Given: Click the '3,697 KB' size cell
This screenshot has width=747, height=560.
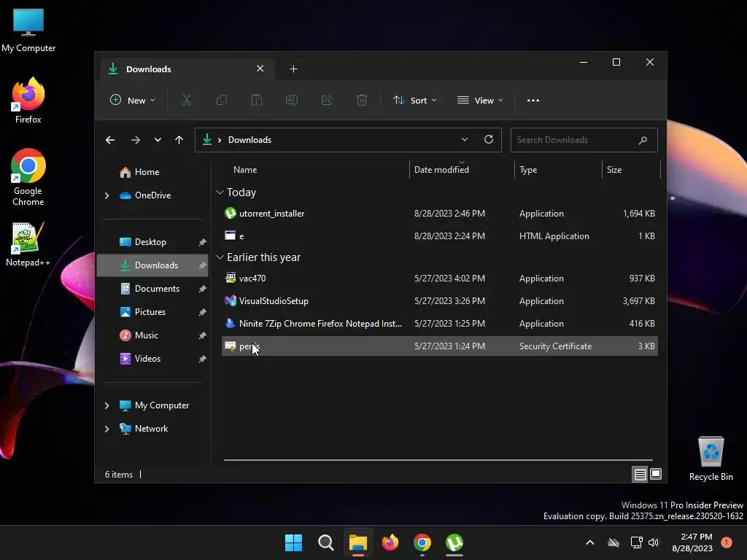Looking at the screenshot, I should pos(638,301).
